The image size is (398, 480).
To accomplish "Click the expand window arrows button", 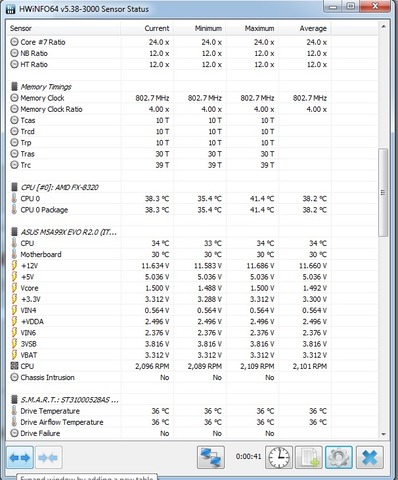I will (x=20, y=457).
